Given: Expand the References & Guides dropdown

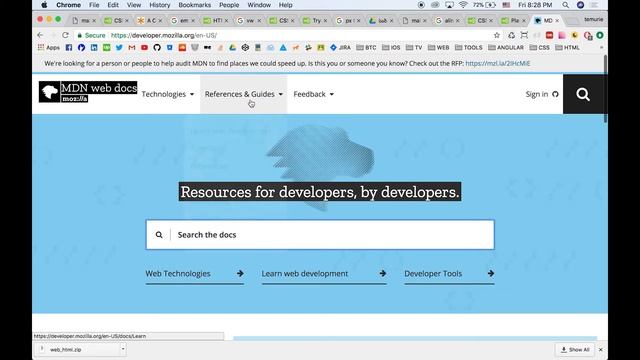Looking at the screenshot, I should click(244, 94).
